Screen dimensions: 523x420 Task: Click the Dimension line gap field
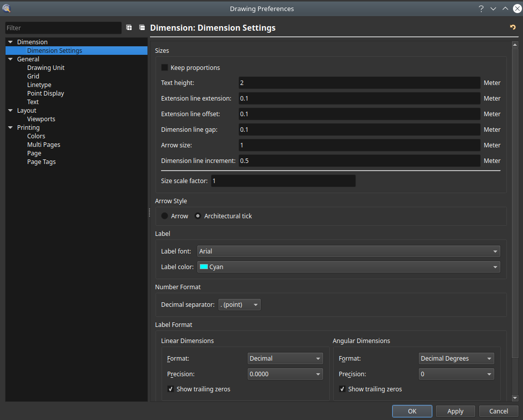359,130
